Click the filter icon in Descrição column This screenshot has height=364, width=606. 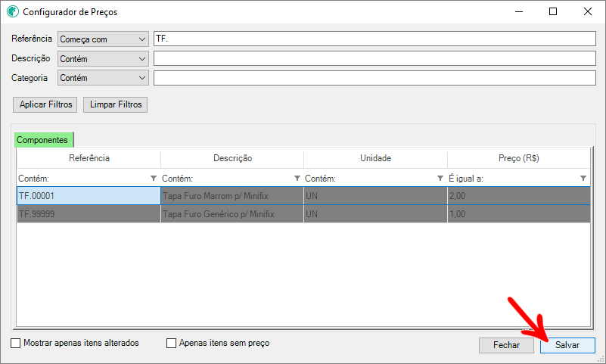tap(297, 178)
